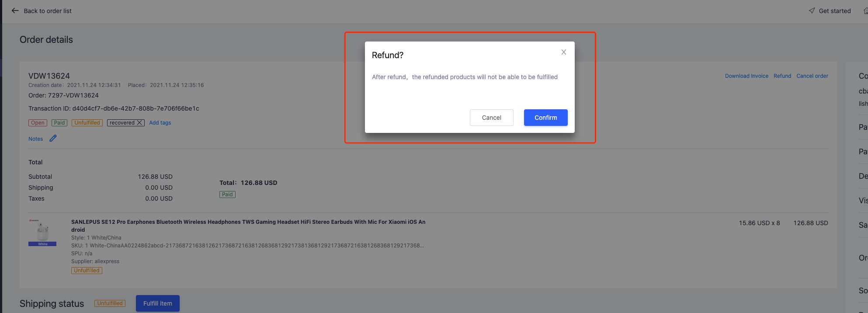Click the Back to order list text

48,11
